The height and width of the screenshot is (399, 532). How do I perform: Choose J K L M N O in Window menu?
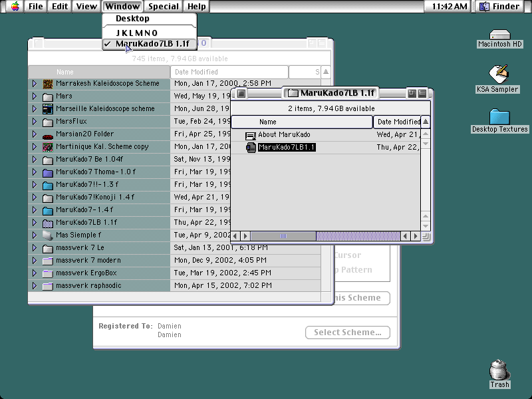(149, 33)
